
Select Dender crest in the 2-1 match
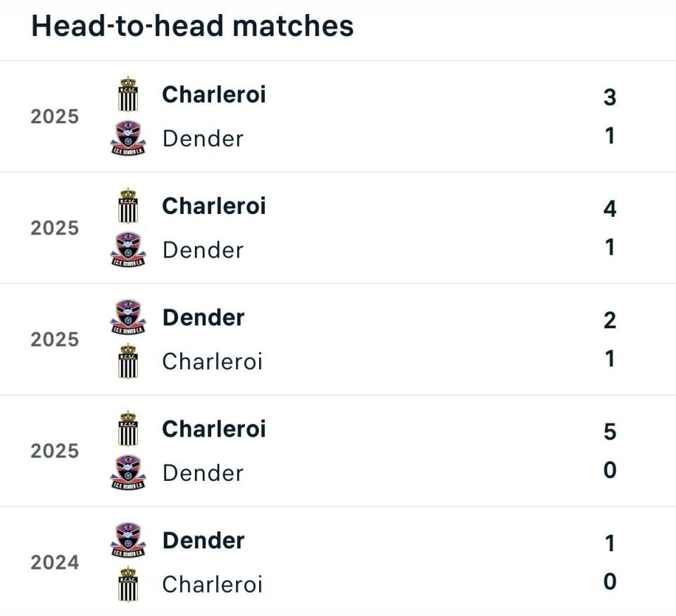pyautogui.click(x=128, y=318)
